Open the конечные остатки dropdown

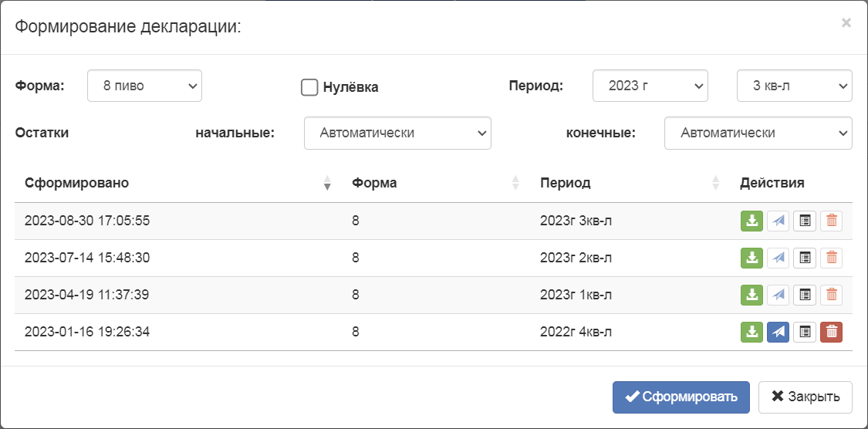(x=758, y=133)
